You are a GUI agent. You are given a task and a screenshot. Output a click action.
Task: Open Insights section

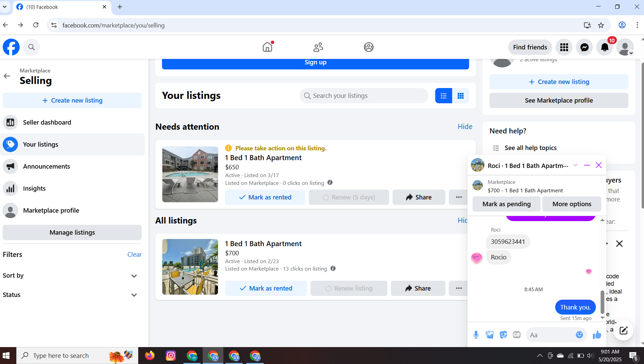[73, 189]
